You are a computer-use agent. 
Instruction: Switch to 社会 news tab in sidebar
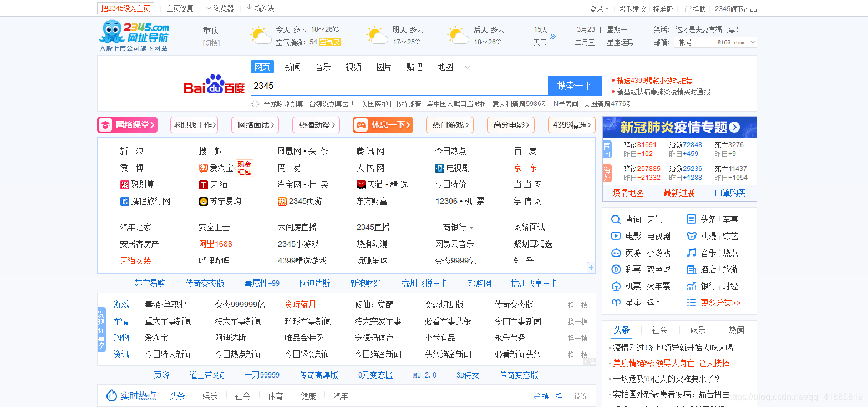tap(659, 330)
